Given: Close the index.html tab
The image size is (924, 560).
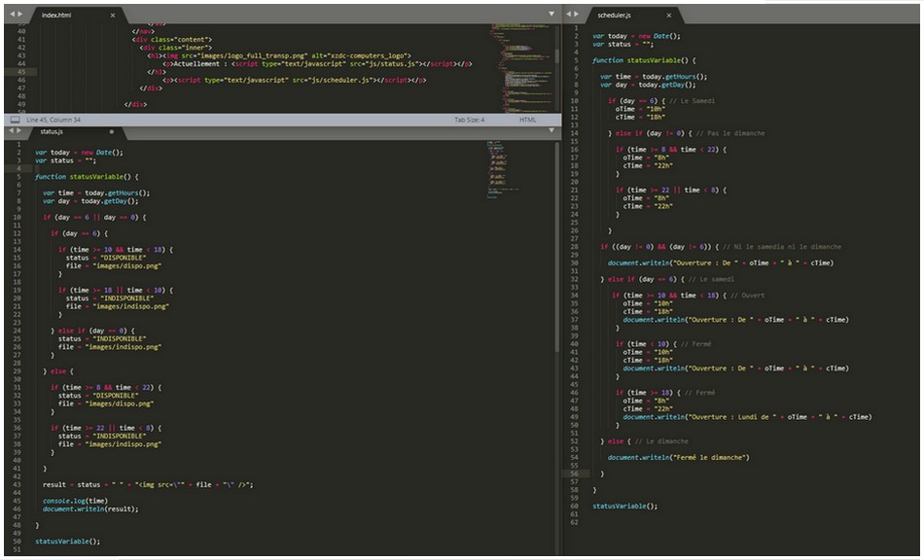Looking at the screenshot, I should pos(112,16).
